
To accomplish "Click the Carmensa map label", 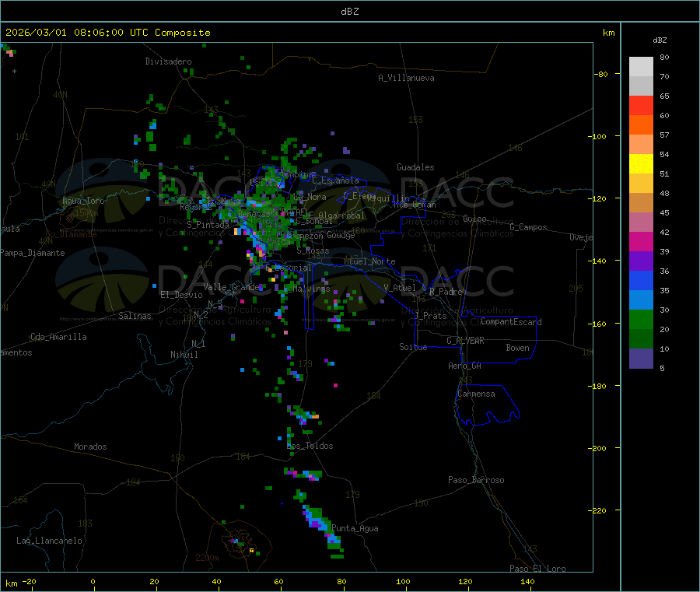I will click(x=476, y=394).
